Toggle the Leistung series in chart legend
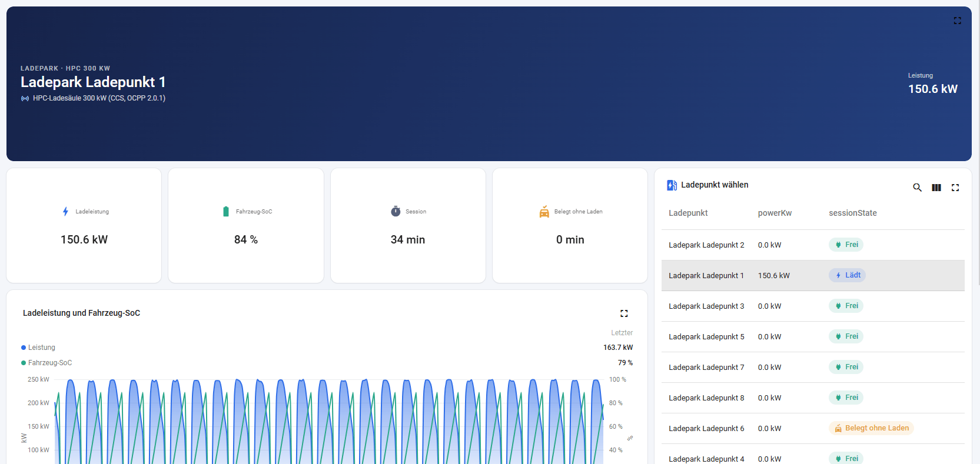Viewport: 980px width, 464px height. 38,348
